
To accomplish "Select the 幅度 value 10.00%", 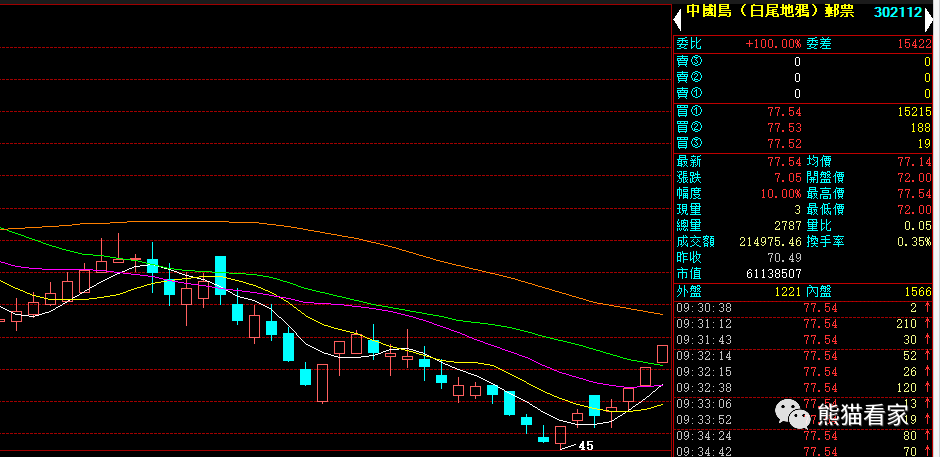I will coord(782,194).
